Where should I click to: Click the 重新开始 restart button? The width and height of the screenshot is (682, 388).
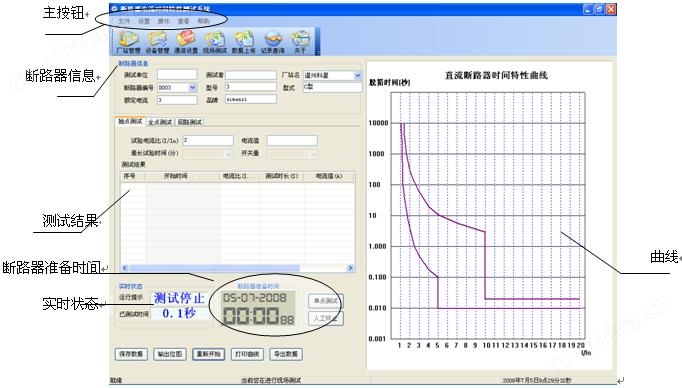(209, 354)
